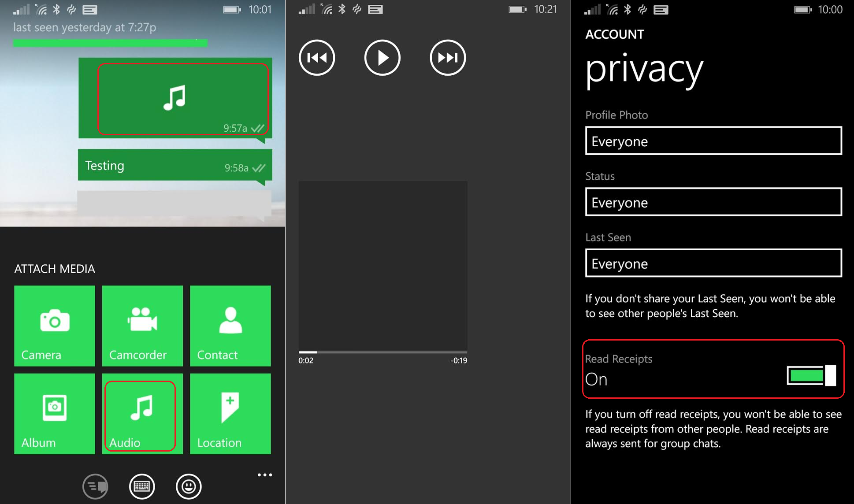Open the emoji smiley picker
The height and width of the screenshot is (504, 854).
[x=189, y=486]
